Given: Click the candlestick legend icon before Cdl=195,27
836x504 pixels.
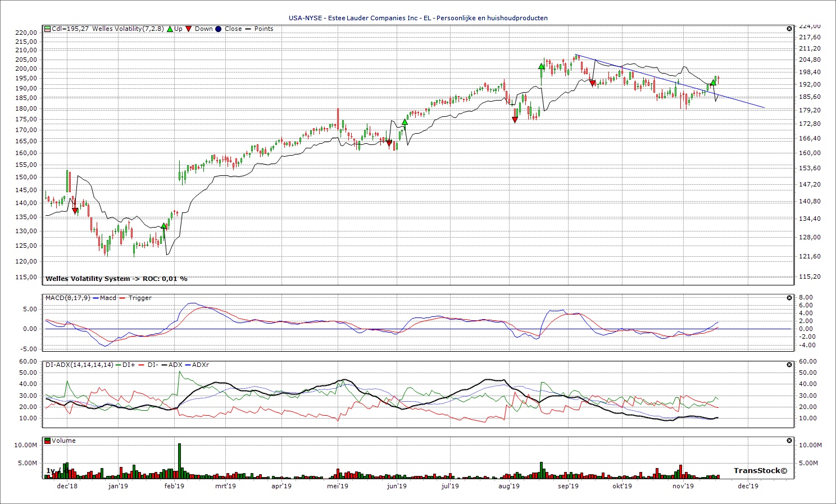Looking at the screenshot, I should pos(47,29).
